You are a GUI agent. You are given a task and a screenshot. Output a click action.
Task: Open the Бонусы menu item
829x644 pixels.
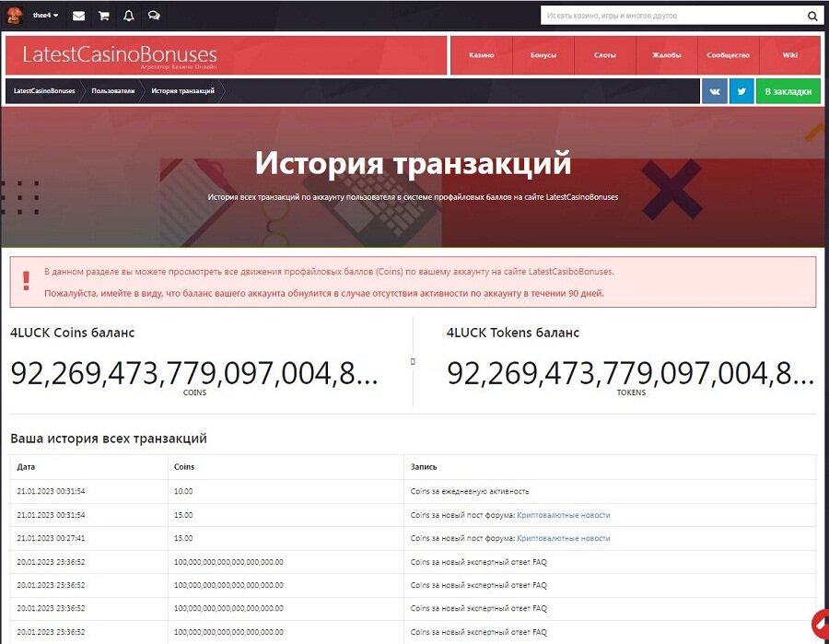(x=543, y=55)
